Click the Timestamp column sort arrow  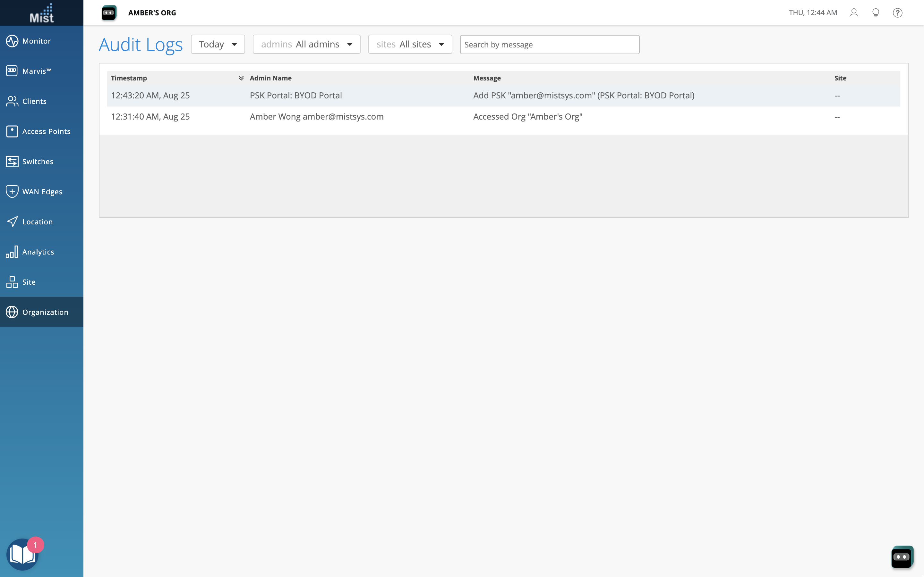pyautogui.click(x=241, y=78)
